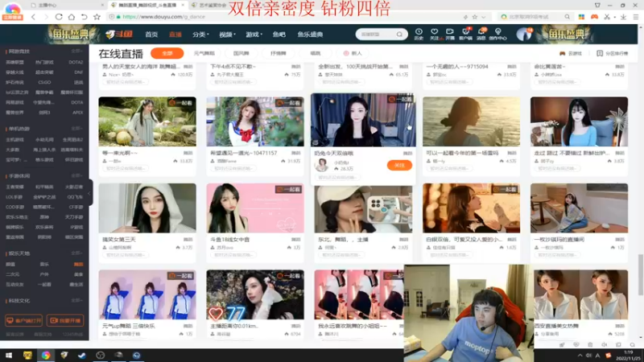Select the 抒情舞 filter pill

click(278, 53)
